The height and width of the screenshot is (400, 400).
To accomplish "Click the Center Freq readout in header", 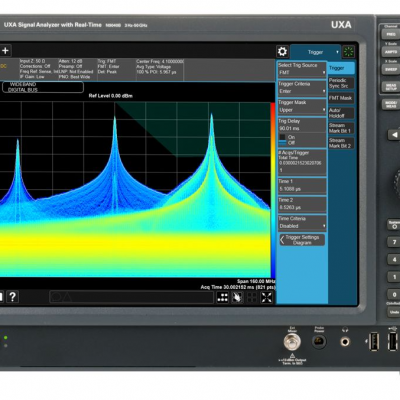I will [160, 62].
